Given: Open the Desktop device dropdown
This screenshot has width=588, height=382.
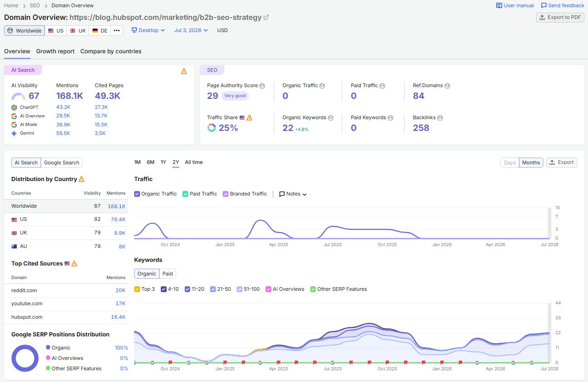Looking at the screenshot, I should click(148, 30).
